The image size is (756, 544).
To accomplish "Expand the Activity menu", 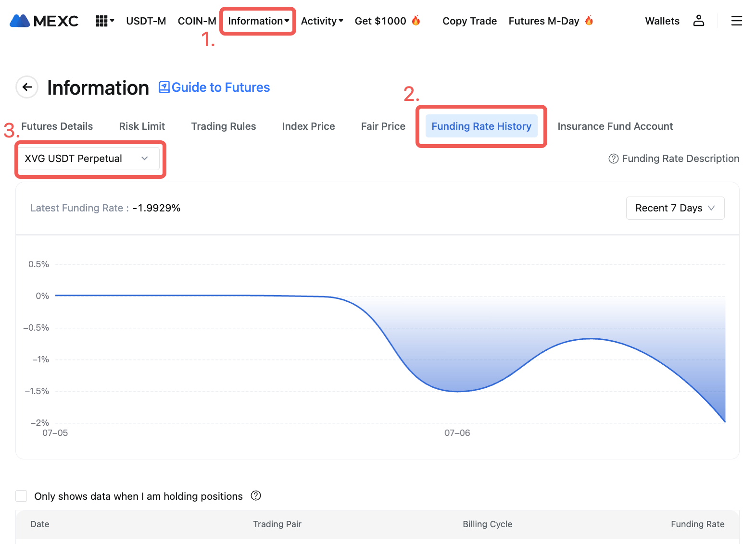I will pos(322,21).
